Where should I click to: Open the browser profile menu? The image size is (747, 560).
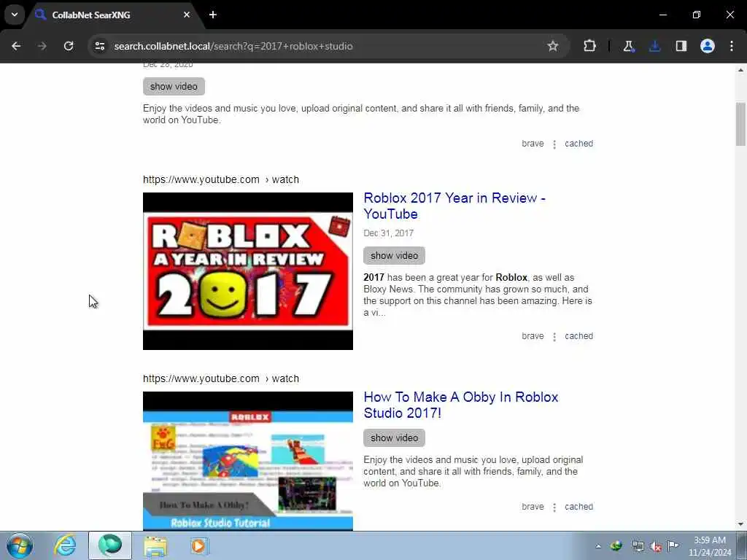point(707,46)
